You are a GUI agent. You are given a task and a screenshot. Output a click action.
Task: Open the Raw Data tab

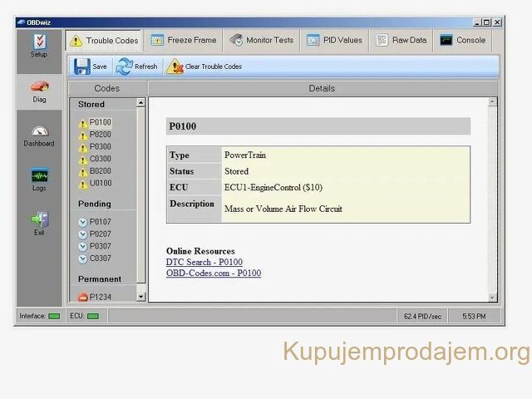(x=401, y=40)
